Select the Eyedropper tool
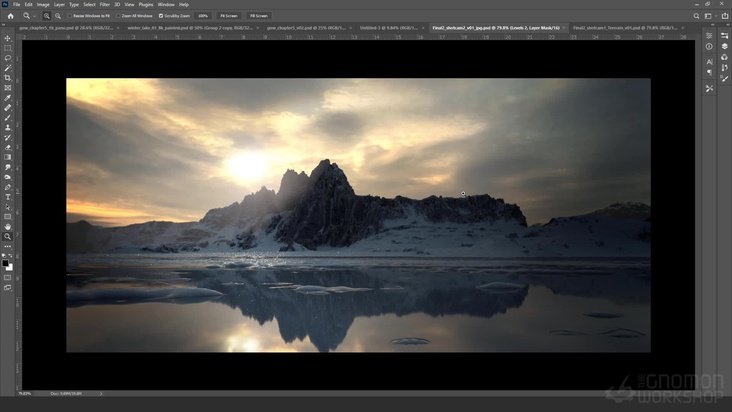The height and width of the screenshot is (412, 732). pos(7,98)
